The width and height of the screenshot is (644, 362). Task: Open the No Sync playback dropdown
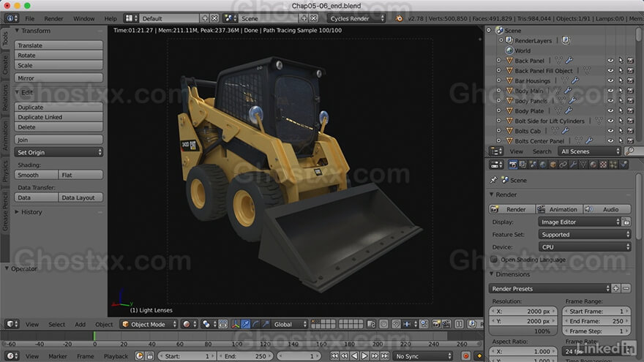click(x=423, y=356)
